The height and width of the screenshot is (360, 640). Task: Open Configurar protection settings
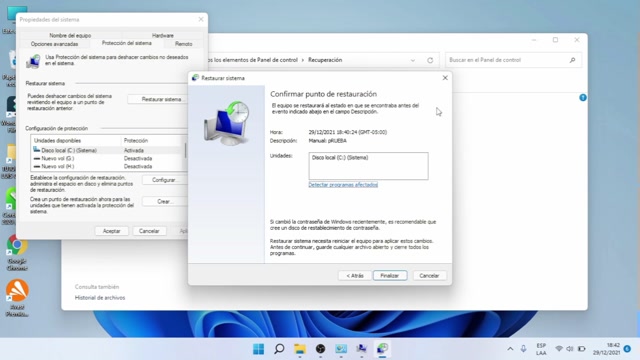164,180
